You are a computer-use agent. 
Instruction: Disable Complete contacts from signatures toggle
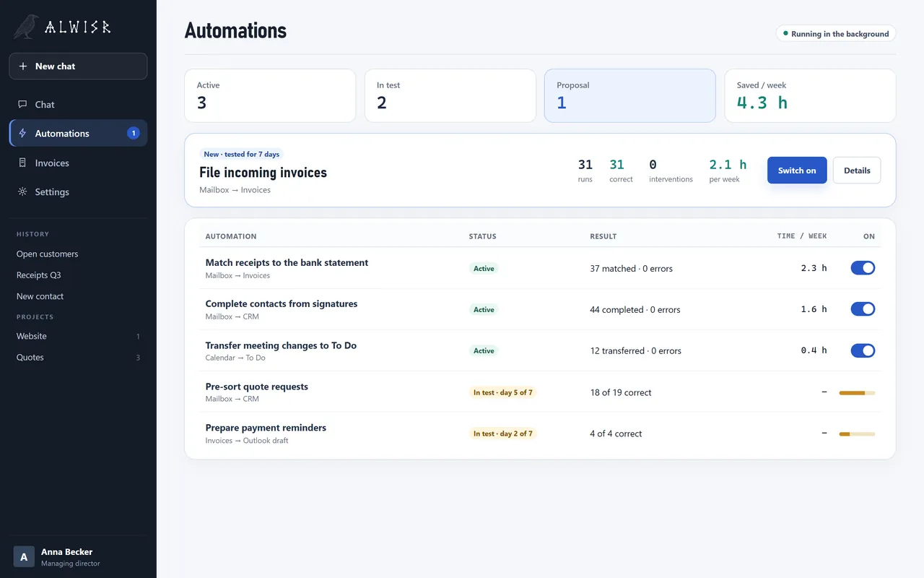[x=863, y=309]
